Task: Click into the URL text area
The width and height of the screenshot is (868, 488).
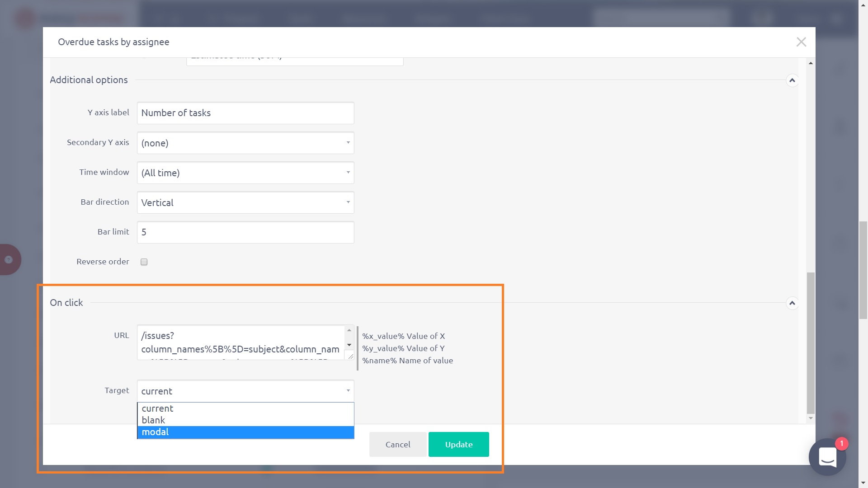Action: click(240, 343)
